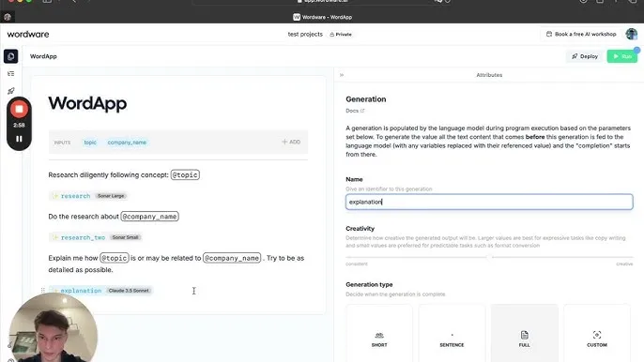Image resolution: width=644 pixels, height=362 pixels.
Task: Click the sparkle icon beside research_two
Action: click(55, 237)
